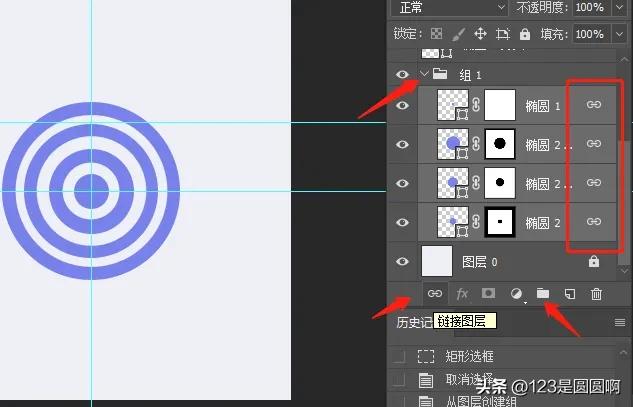Click the trash delete layer icon
Screen dimensions: 633x407
[596, 294]
